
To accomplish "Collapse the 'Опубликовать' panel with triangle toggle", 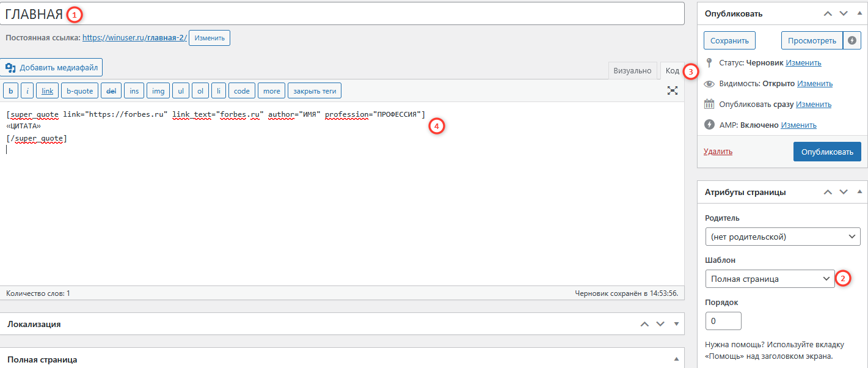I will point(859,13).
